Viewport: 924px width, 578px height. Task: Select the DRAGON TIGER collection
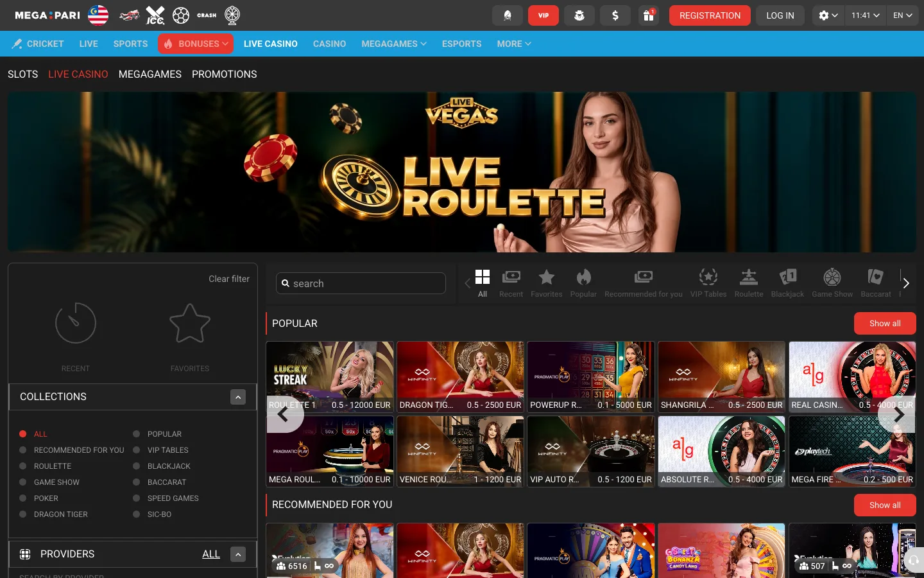53,514
